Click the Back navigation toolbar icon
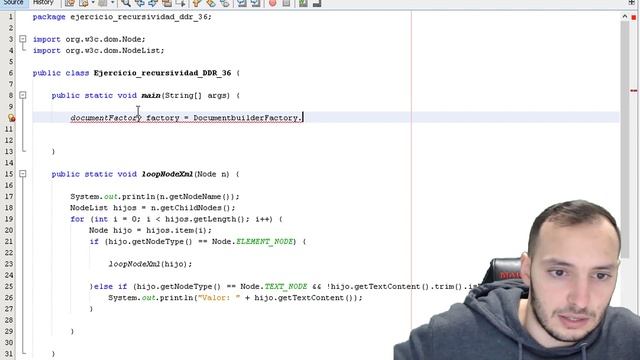This screenshot has width=640, height=360. 84,3
